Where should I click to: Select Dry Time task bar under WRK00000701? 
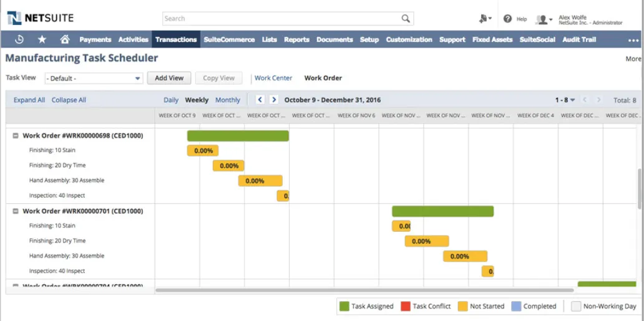pos(427,241)
